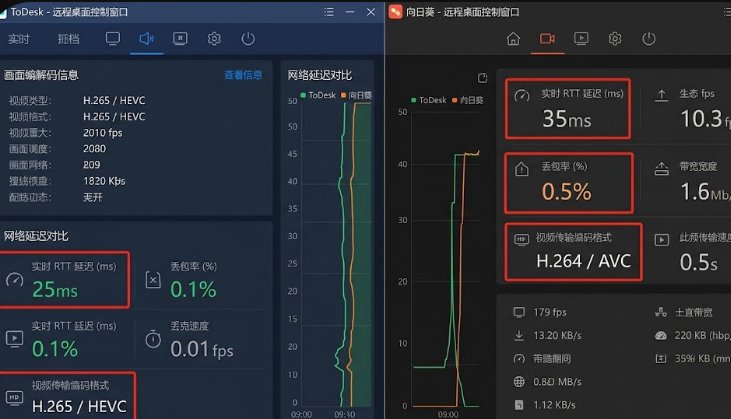
Task: Click the 13.20 KB/s download rate text
Action: pyautogui.click(x=558, y=336)
